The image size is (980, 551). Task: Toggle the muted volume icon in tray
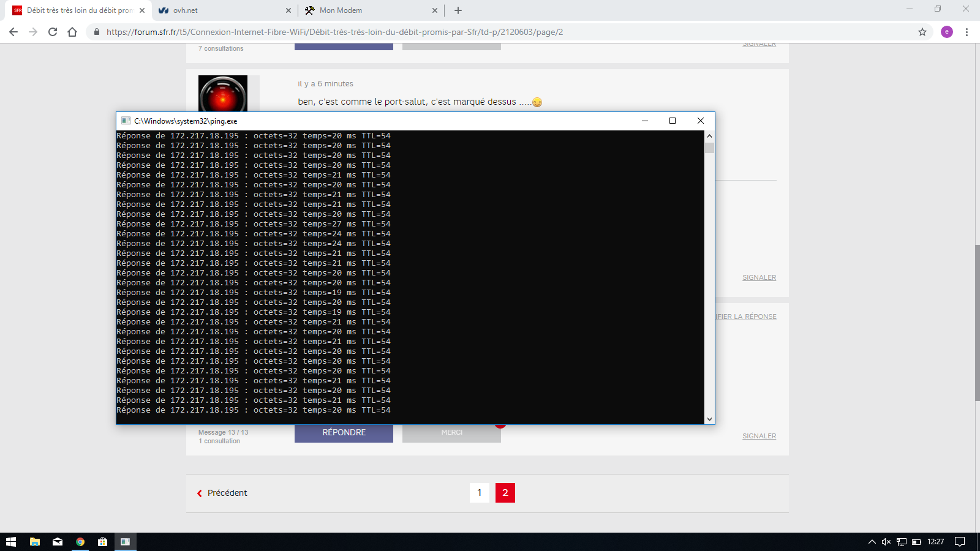(886, 542)
